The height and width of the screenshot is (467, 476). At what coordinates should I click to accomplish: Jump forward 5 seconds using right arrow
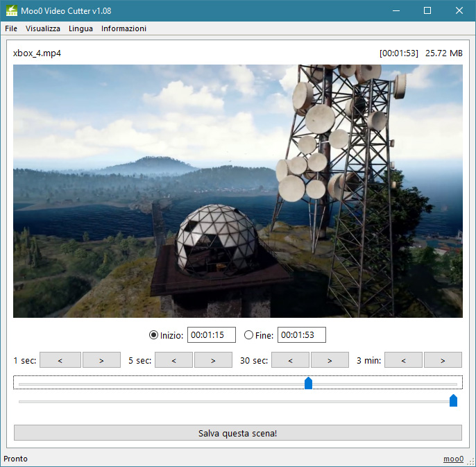pos(213,360)
